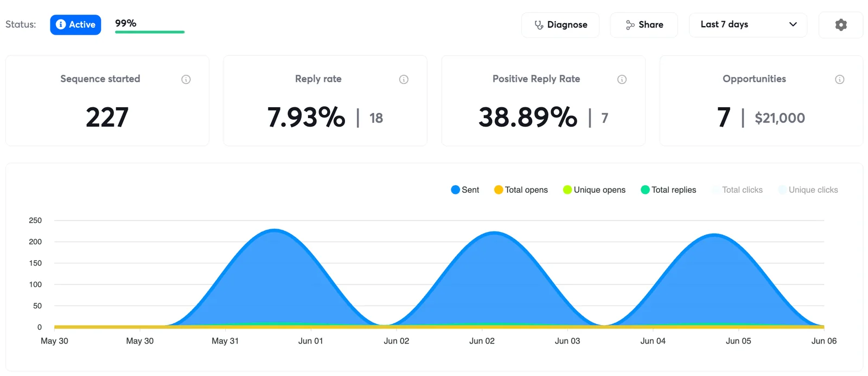Click the 250 y-axis label
Viewport: 868px width, 376px height.
coord(35,221)
